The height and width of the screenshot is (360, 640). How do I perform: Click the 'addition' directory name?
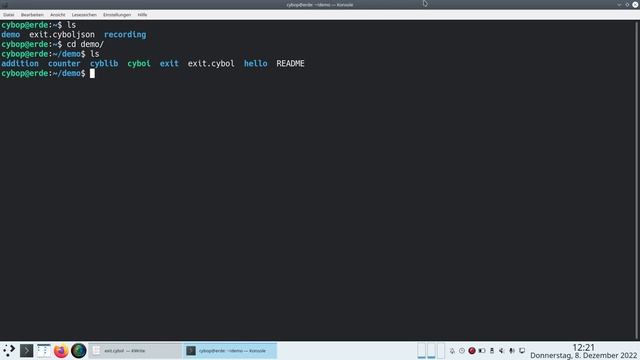click(x=20, y=64)
